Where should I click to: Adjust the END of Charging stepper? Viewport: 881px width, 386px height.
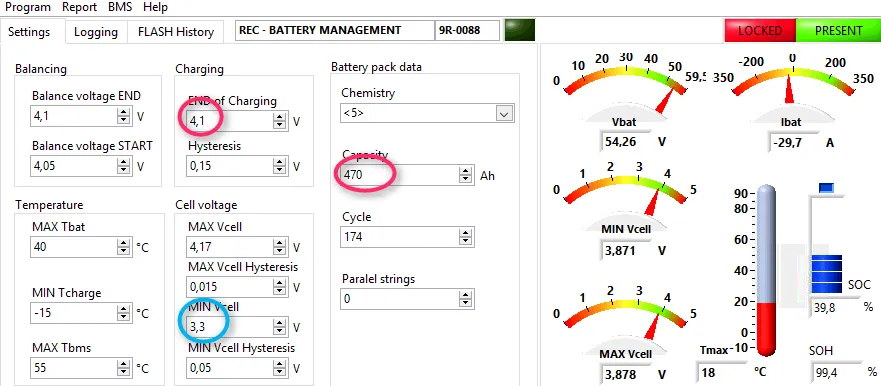point(280,121)
